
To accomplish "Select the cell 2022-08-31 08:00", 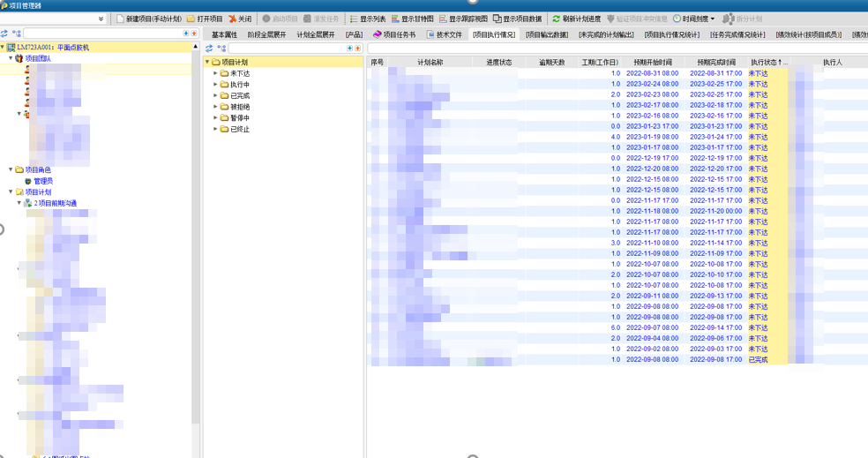I will pos(652,73).
